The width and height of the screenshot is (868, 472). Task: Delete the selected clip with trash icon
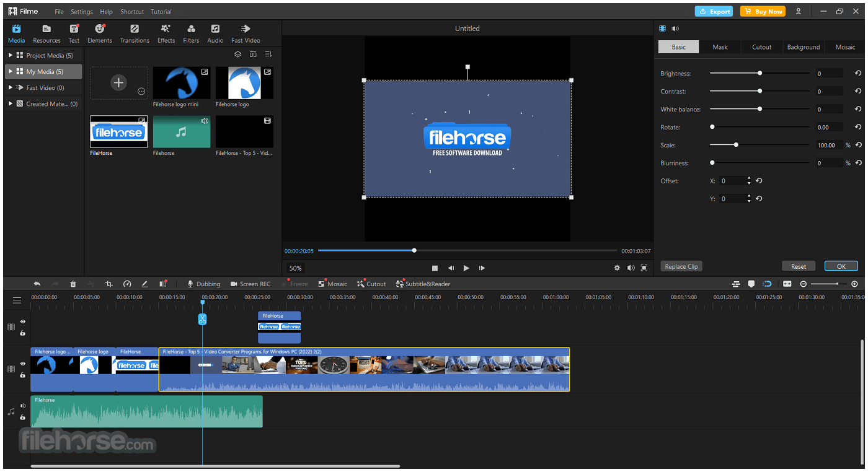click(x=73, y=284)
